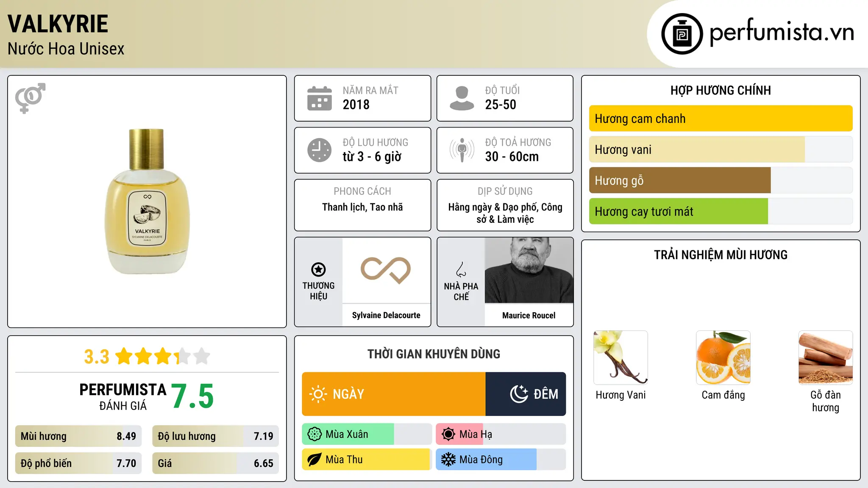Image resolution: width=868 pixels, height=488 pixels.
Task: Click the Dịp sử dụng label
Action: click(x=505, y=191)
